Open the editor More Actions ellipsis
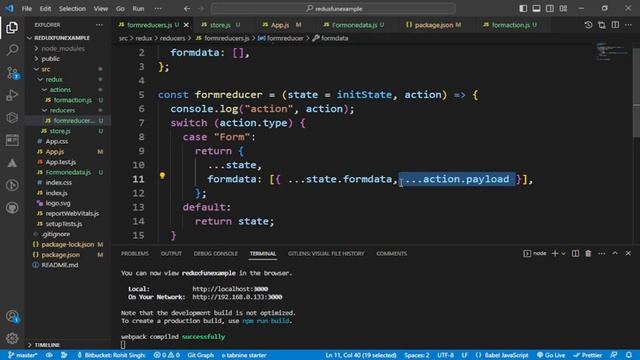 pyautogui.click(x=628, y=25)
